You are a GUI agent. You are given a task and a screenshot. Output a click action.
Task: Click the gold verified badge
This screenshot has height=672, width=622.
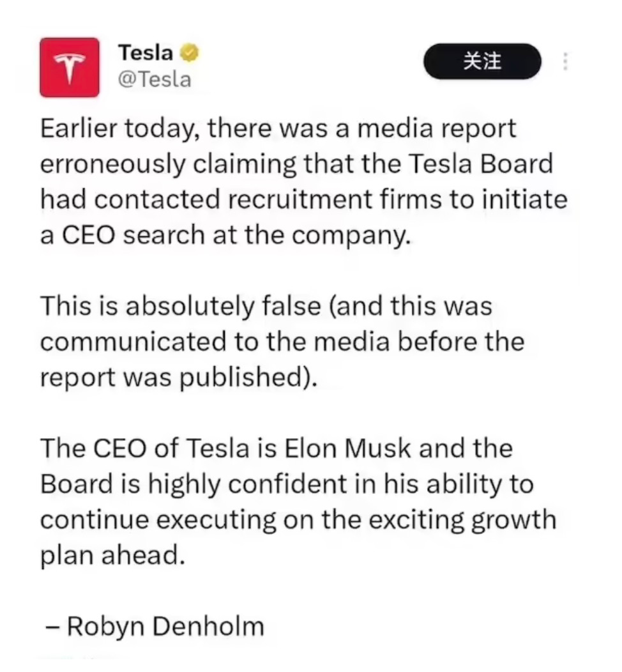coord(190,54)
